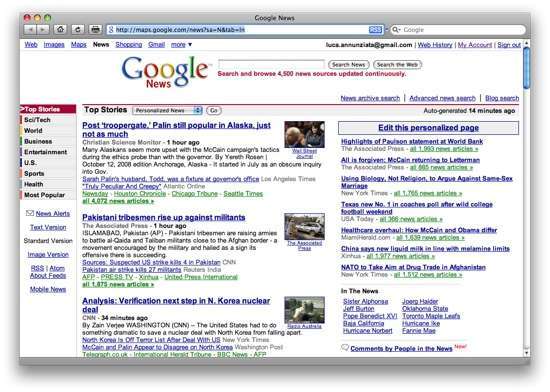Screen dimensions: 550x392
Task: Open all 4,072 news articles link
Action: (118, 201)
